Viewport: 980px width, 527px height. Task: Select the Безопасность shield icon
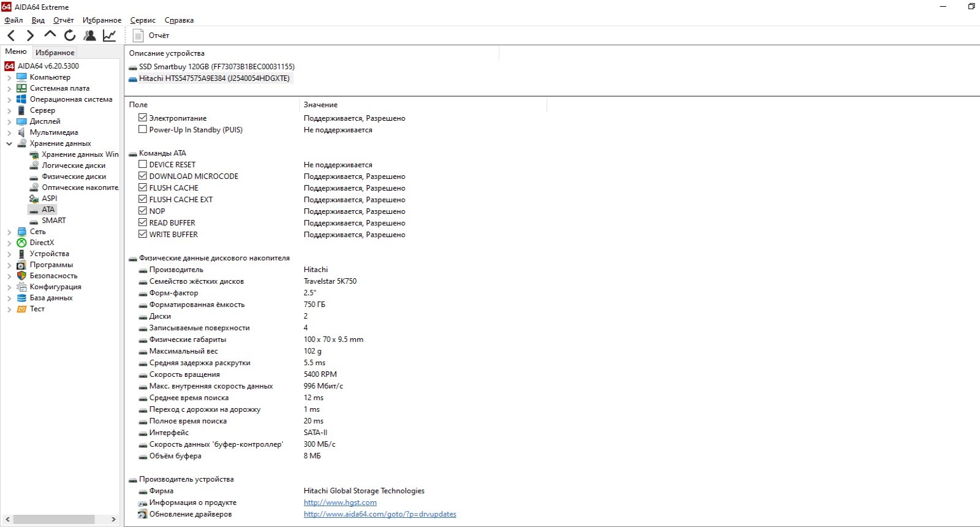[x=21, y=276]
